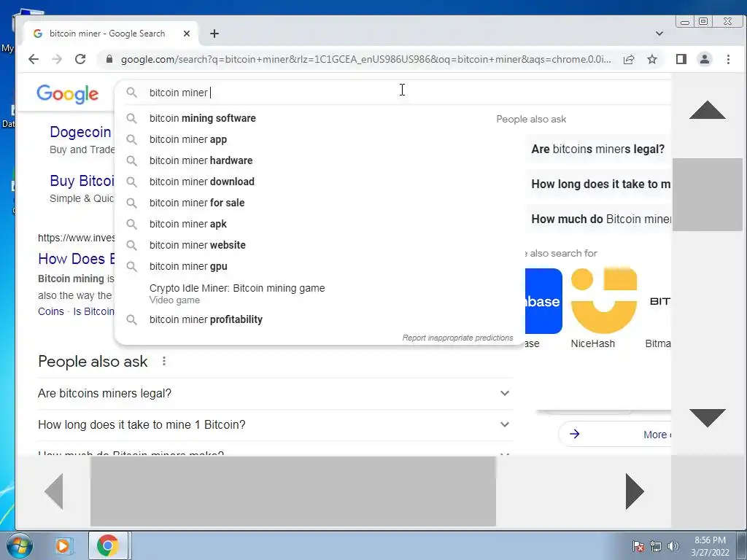Open the Action Center flag icon

click(638, 547)
